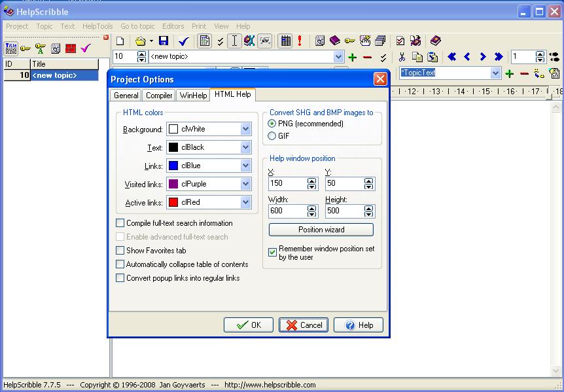Expand the TopicText dropdown
The height and width of the screenshot is (392, 564).
click(496, 73)
